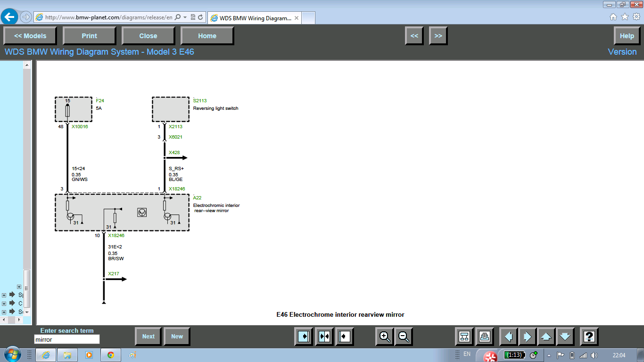Zoom in on the wiring diagram
Screen dimensions: 644x362
pyautogui.click(x=385, y=337)
